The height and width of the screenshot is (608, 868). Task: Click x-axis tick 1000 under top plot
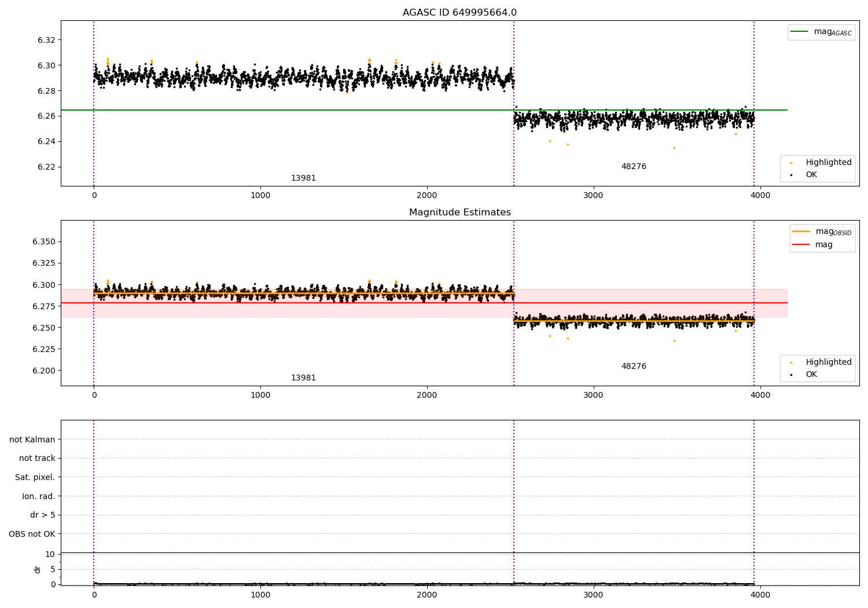(x=260, y=196)
